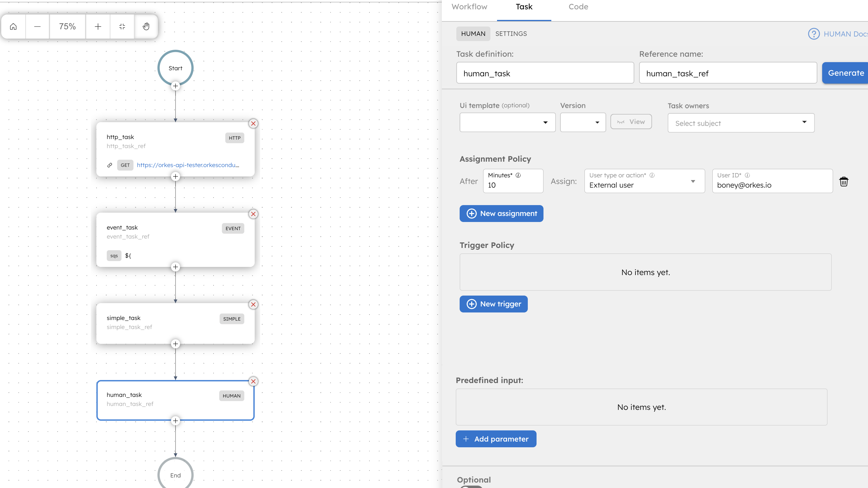Image resolution: width=868 pixels, height=488 pixels.
Task: Open the HUMAN Docs help icon
Action: pyautogui.click(x=814, y=34)
